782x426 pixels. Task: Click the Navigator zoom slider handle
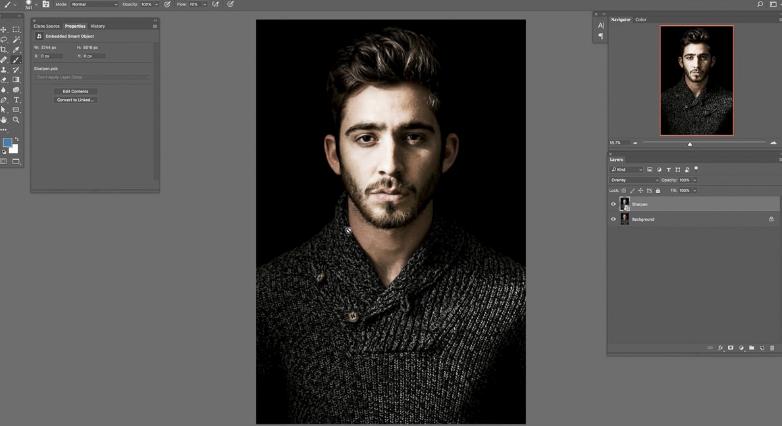pyautogui.click(x=690, y=144)
